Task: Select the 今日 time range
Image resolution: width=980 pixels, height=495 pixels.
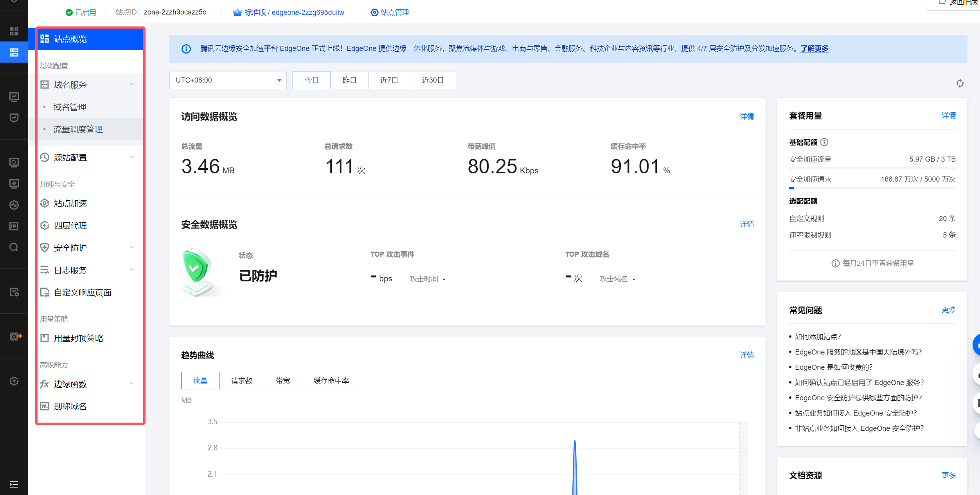Action: pos(312,80)
